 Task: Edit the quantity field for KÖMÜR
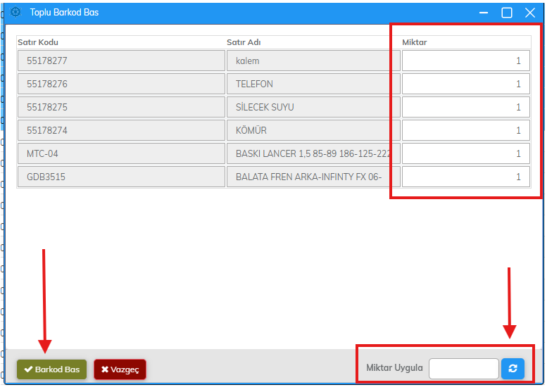click(465, 131)
